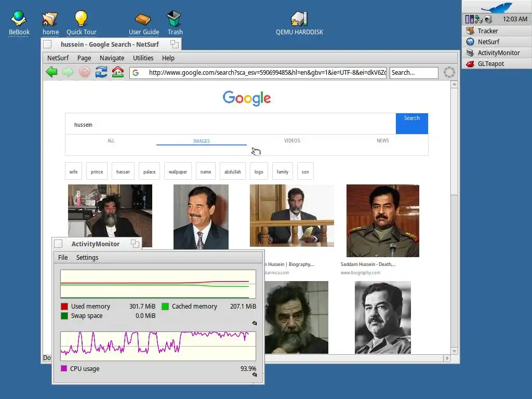Viewport: 532px width, 399px height.
Task: Switch to the NEWS results tab
Action: (383, 140)
